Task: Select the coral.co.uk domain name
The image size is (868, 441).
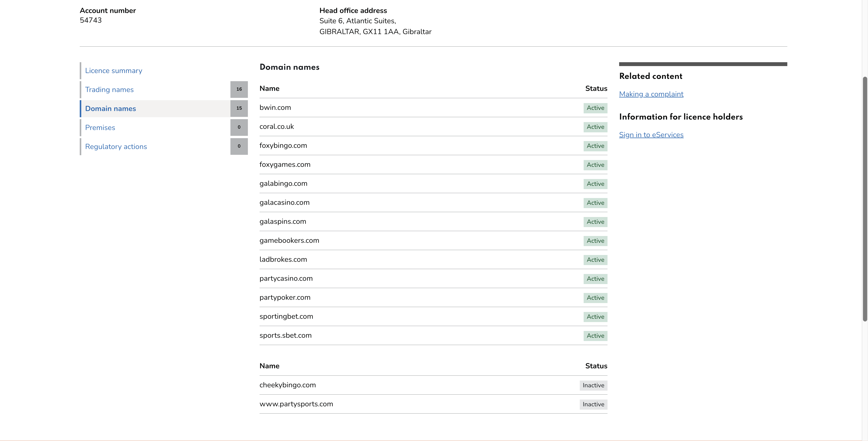Action: (277, 127)
